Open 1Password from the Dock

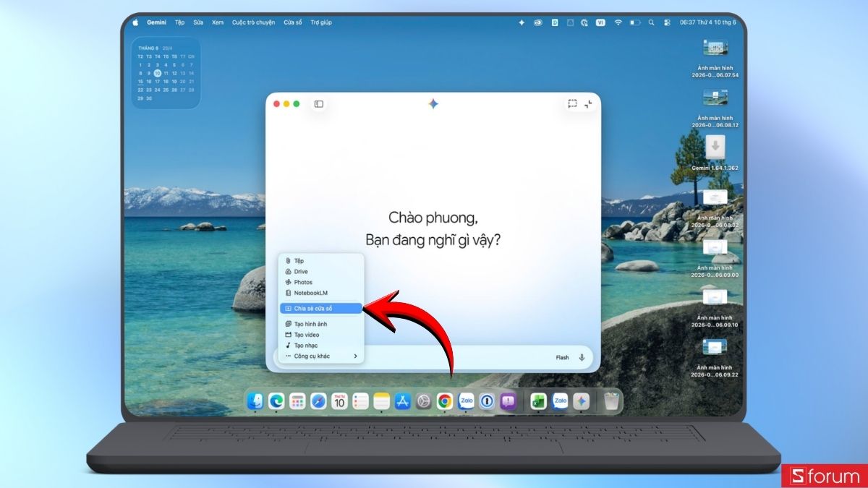click(x=487, y=401)
